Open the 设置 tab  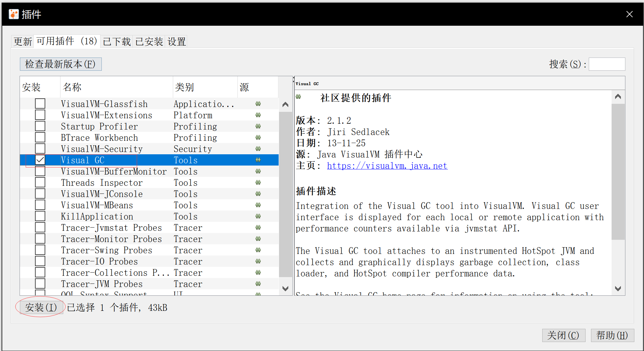pos(176,41)
